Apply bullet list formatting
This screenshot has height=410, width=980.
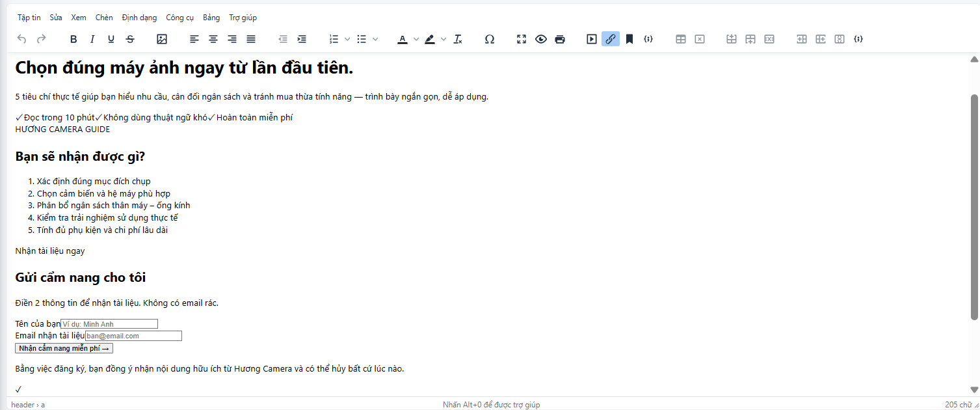click(362, 39)
